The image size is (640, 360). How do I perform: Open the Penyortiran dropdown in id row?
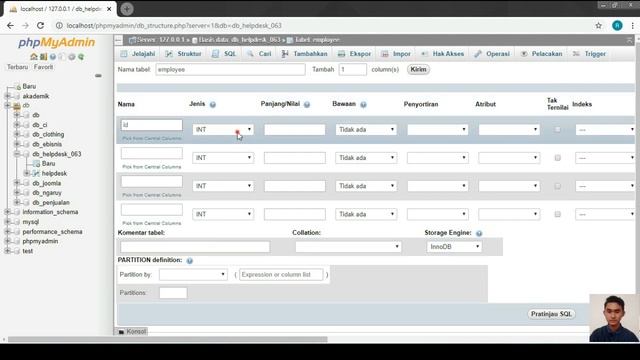438,130
